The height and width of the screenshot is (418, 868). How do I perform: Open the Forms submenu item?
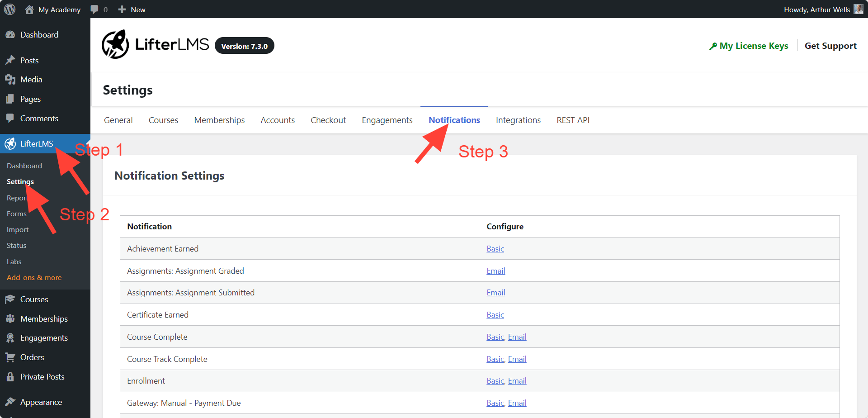pos(17,214)
